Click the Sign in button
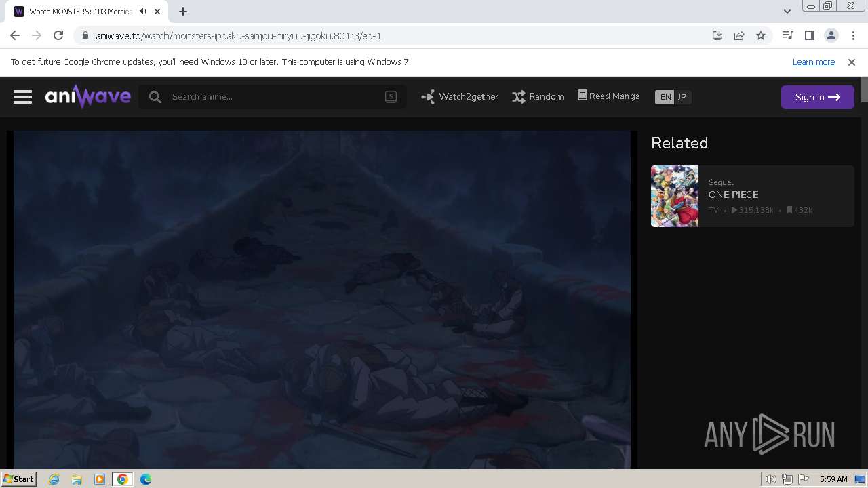 (x=817, y=97)
